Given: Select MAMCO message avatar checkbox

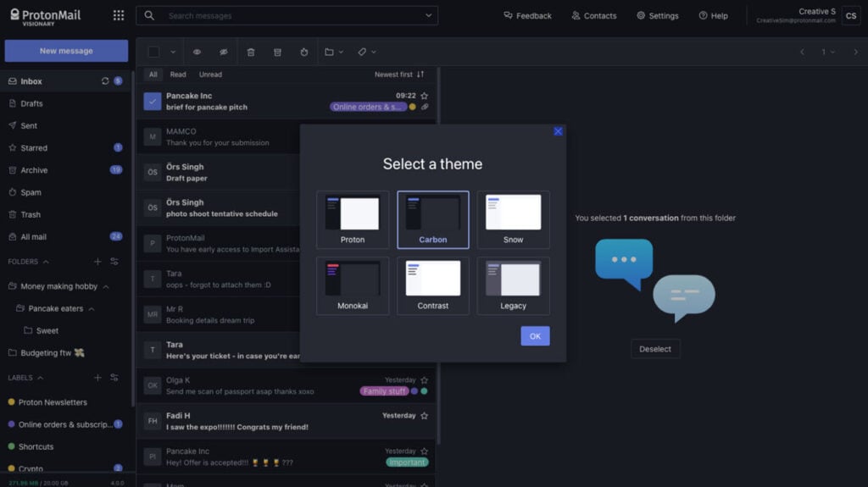Looking at the screenshot, I should pos(153,136).
